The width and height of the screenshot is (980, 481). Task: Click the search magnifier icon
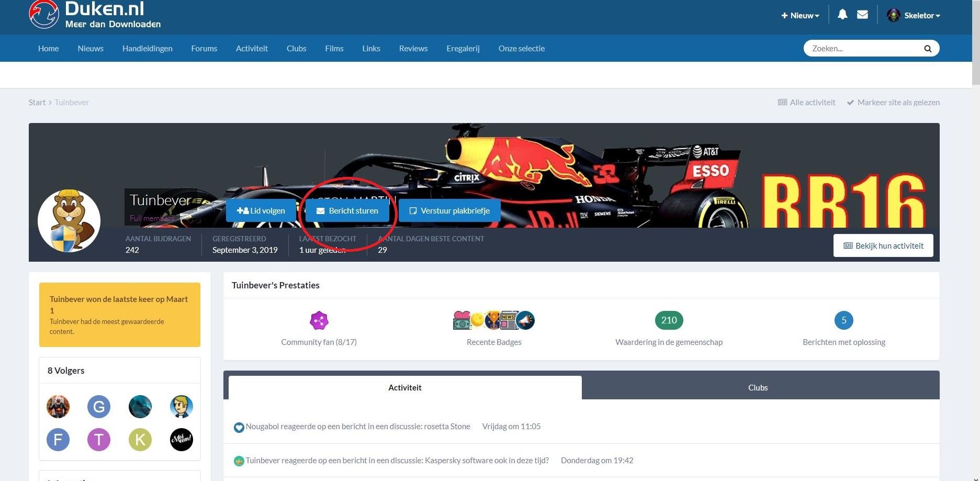click(928, 49)
